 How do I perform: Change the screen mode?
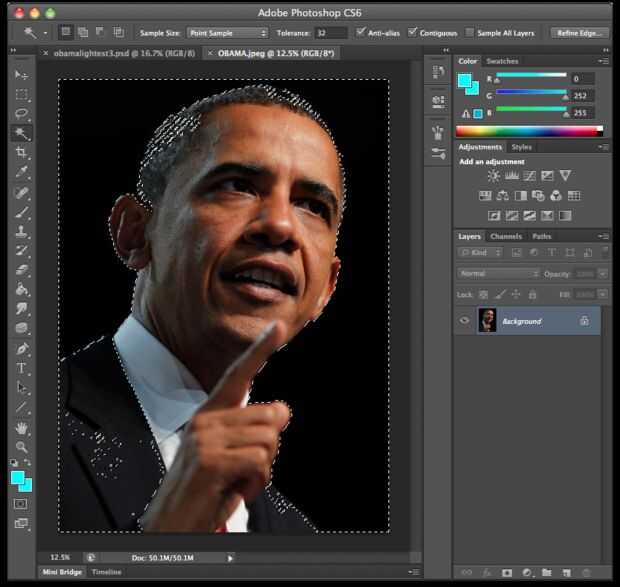pyautogui.click(x=21, y=523)
